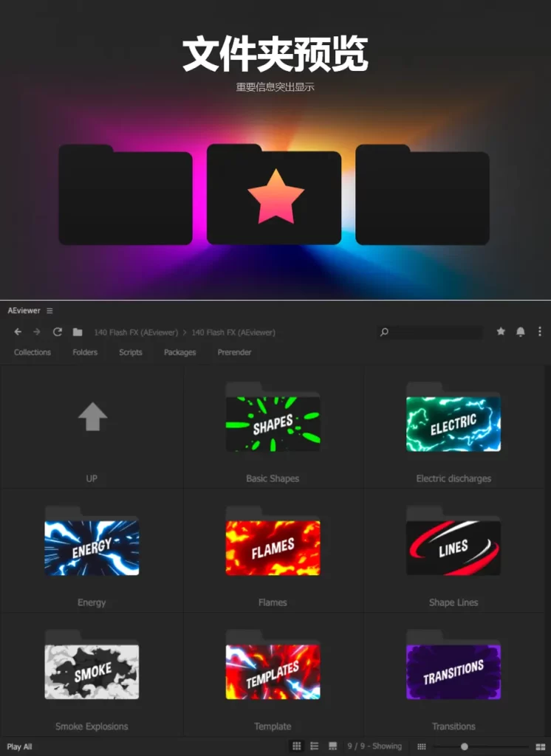Click the back arrow navigation icon
This screenshot has height=756, width=551.
[18, 332]
